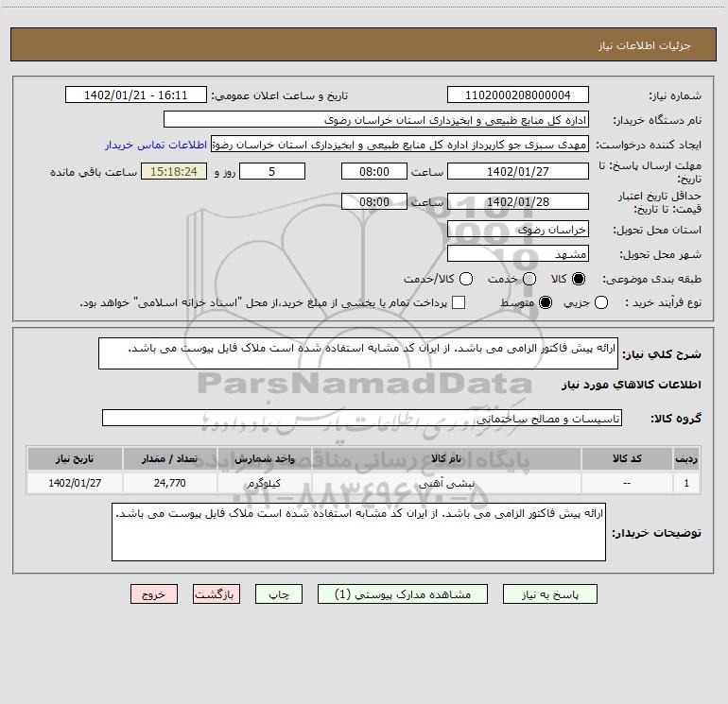This screenshot has height=704, width=728.
Task: Select the کالا/خدمت radio button
Action: click(x=466, y=279)
